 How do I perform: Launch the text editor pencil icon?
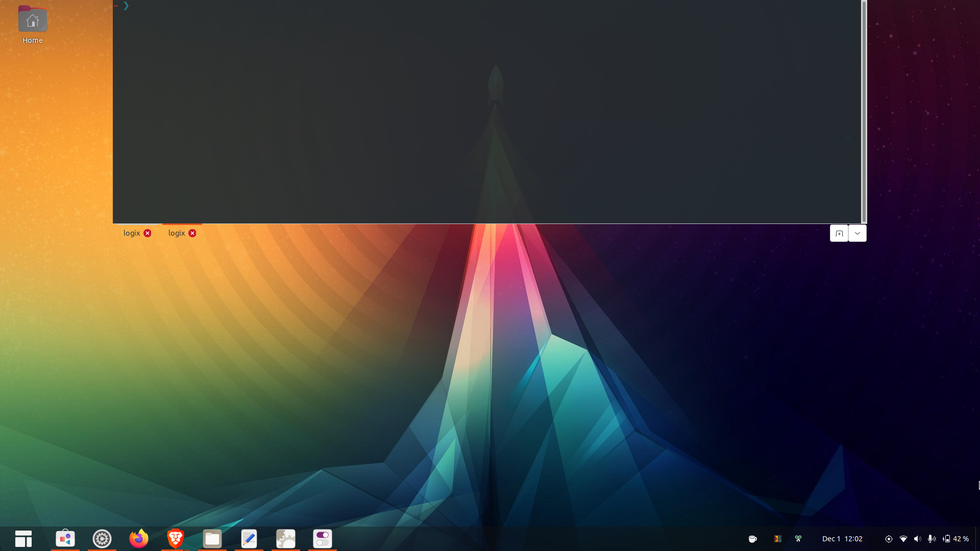249,539
